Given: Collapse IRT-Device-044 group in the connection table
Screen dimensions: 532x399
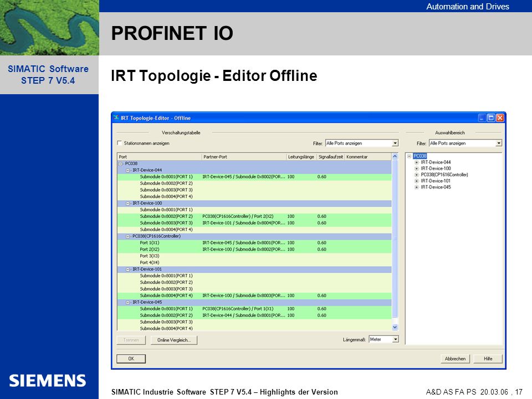Looking at the screenshot, I should point(128,170).
